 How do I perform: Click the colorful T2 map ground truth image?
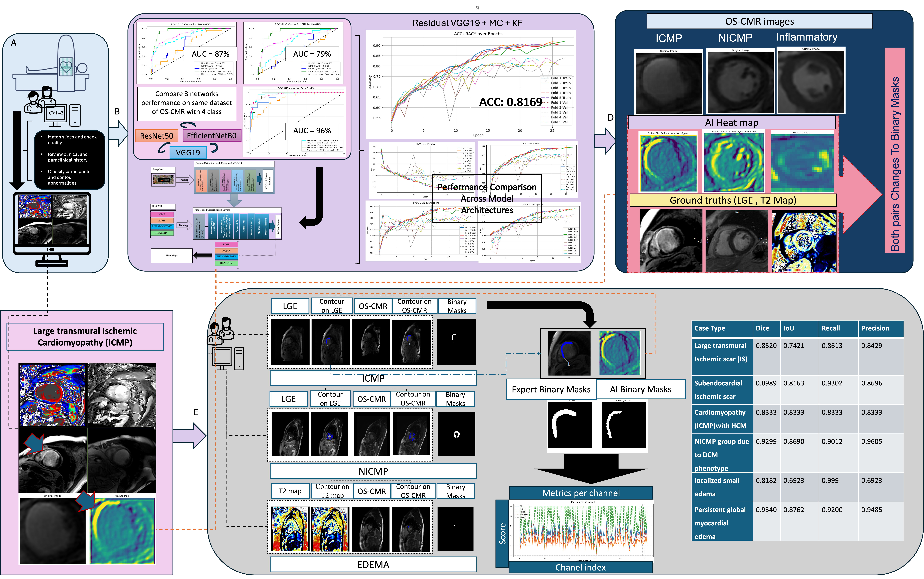tap(804, 241)
